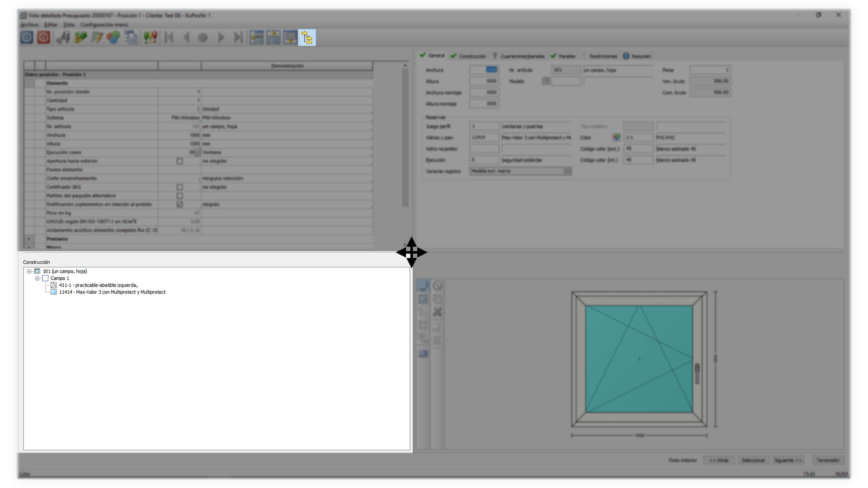This screenshot has height=488, width=868.
Task: Click the blue info circle toolbar icon
Action: [27, 38]
